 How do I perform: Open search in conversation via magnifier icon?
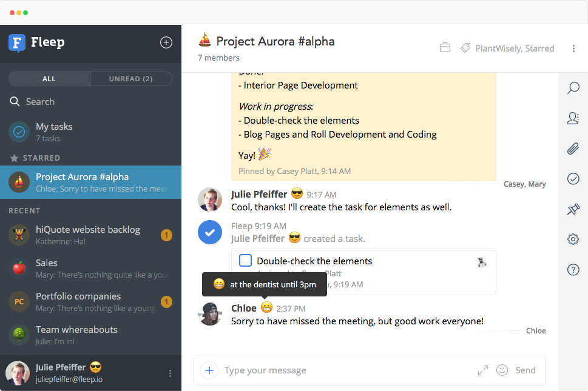pyautogui.click(x=573, y=88)
